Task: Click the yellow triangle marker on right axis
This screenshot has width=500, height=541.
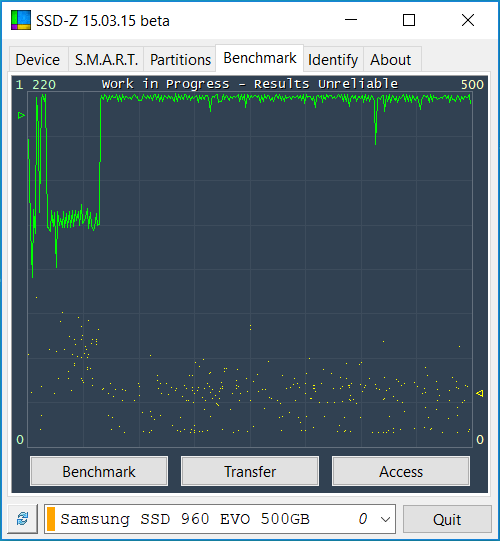Action: pyautogui.click(x=479, y=393)
